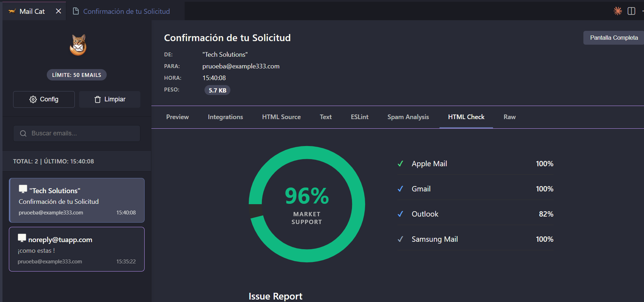Open the HTML Source tab
This screenshot has width=644, height=302.
281,117
